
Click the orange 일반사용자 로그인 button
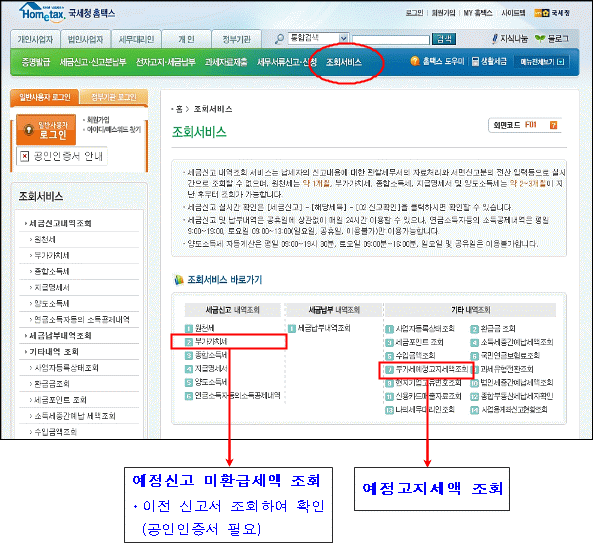click(x=46, y=130)
